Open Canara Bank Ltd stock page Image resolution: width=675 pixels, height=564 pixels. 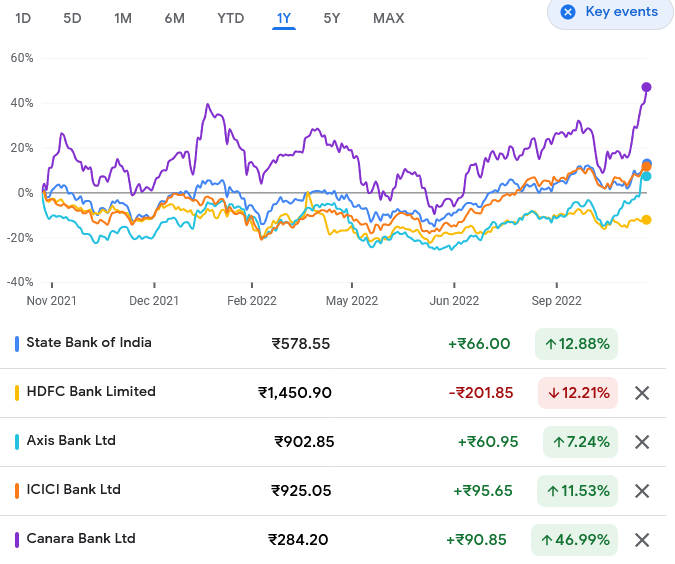tap(81, 539)
